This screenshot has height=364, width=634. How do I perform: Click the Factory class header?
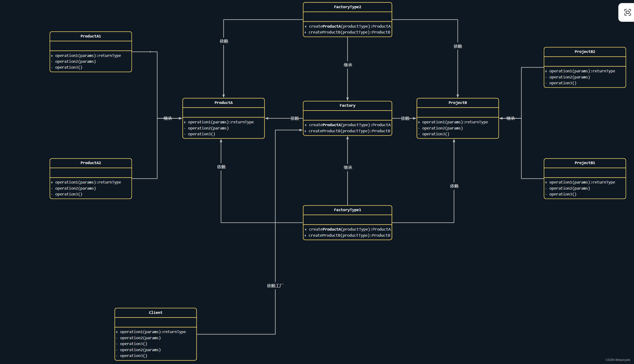347,106
